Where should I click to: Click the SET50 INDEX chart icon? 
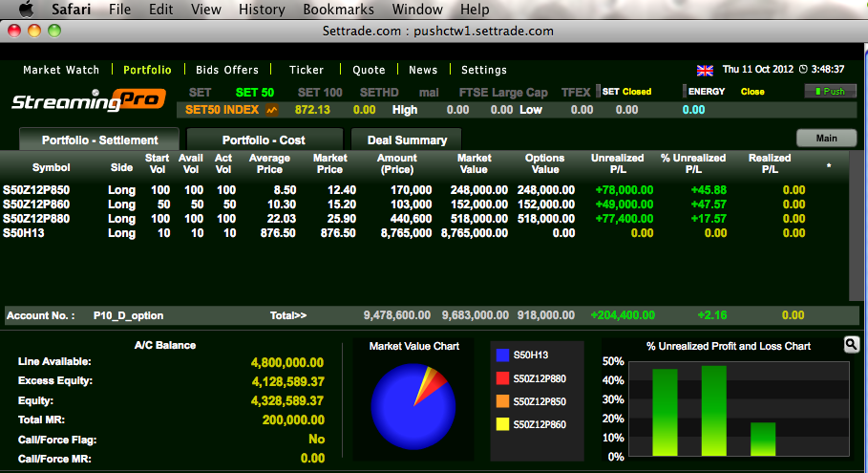272,110
